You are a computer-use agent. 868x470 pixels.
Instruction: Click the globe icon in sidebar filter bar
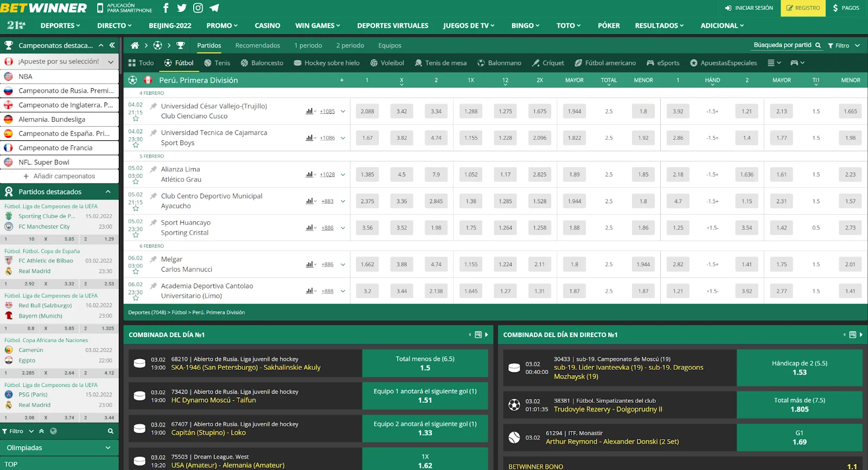(x=53, y=432)
